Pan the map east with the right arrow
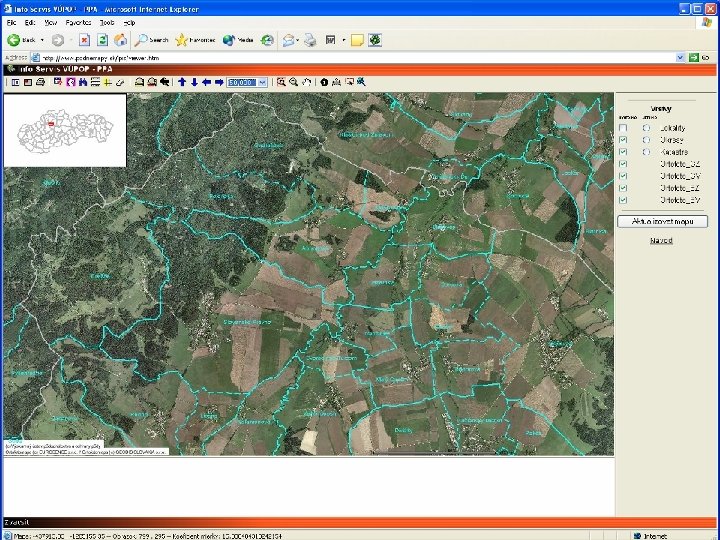Image resolution: width=720 pixels, height=540 pixels. point(219,82)
